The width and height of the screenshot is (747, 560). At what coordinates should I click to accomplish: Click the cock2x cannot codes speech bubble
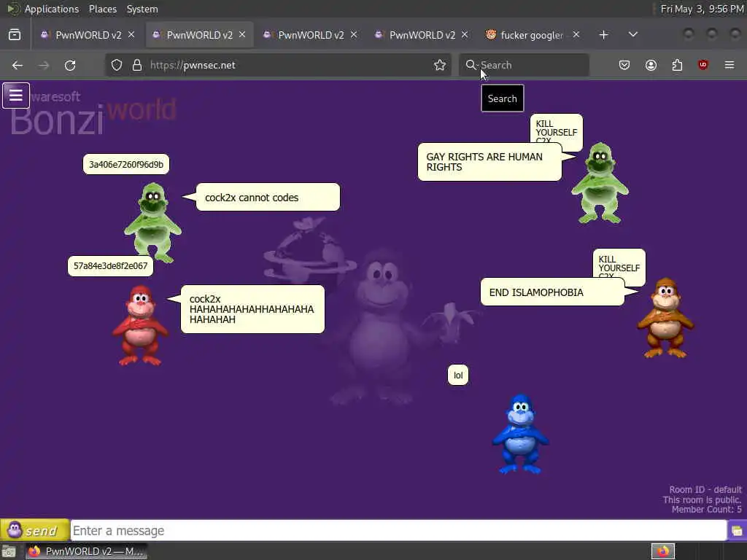pos(268,197)
